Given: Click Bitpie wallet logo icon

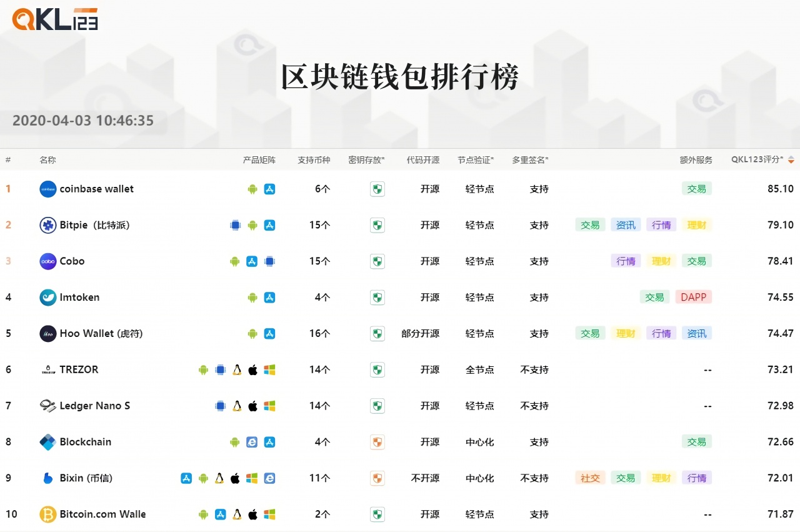Looking at the screenshot, I should click(48, 225).
